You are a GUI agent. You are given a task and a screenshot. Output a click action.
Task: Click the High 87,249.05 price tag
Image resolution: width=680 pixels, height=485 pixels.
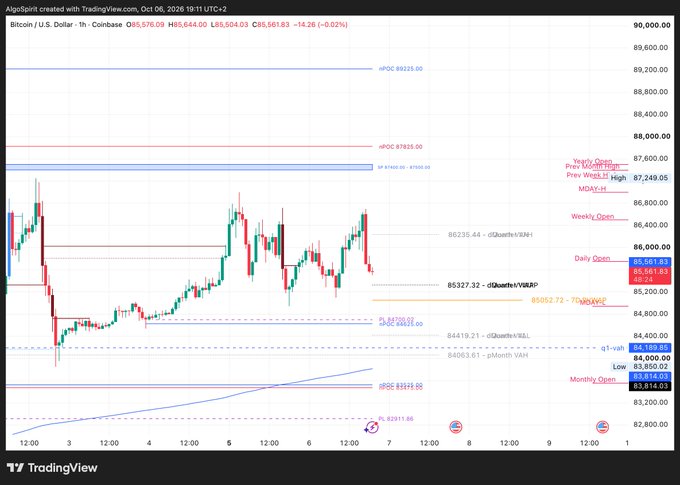639,178
